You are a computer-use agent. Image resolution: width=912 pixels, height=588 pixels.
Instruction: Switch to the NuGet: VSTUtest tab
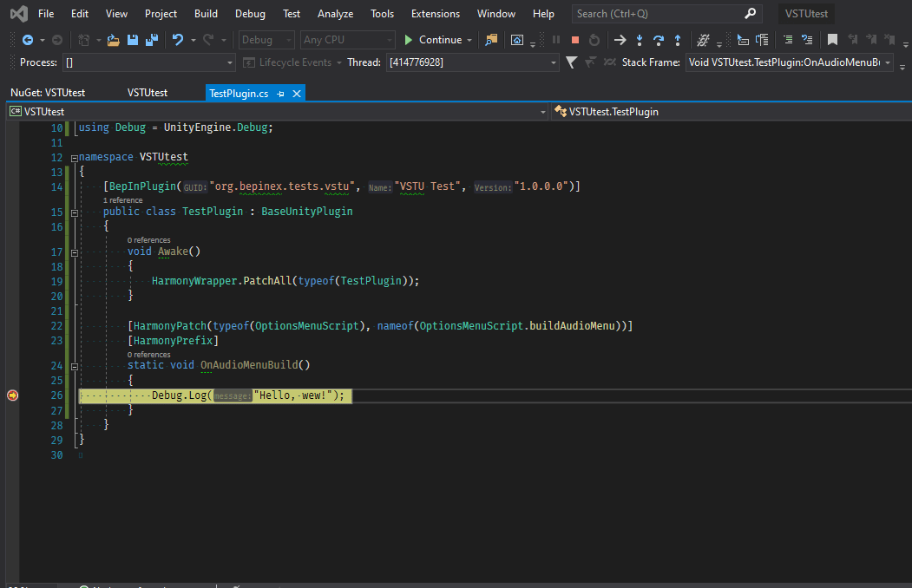tap(49, 92)
